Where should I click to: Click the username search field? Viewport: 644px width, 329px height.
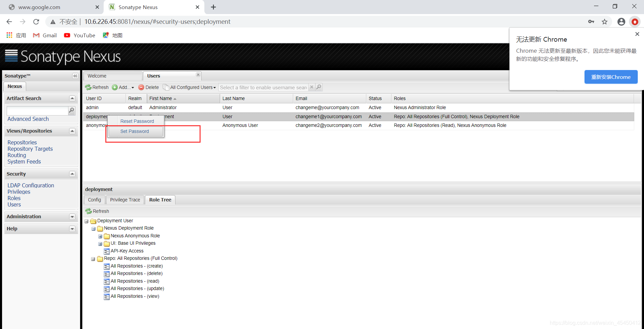(x=263, y=87)
